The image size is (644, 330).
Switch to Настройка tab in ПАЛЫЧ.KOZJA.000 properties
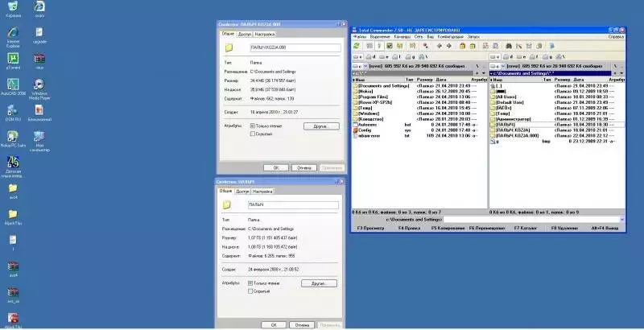264,34
